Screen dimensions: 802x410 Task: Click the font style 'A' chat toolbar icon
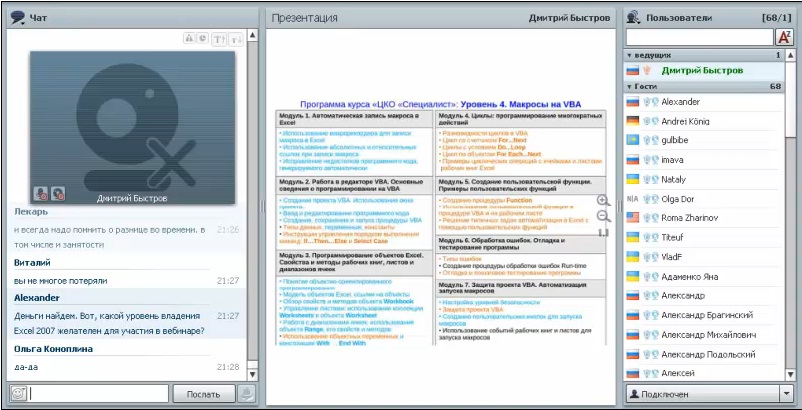coord(189,38)
